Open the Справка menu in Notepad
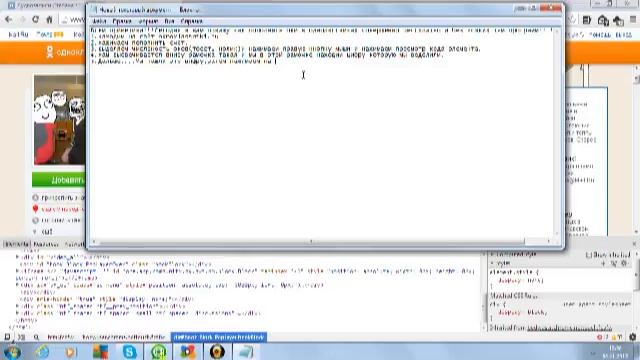This screenshot has height=360, width=640. [x=191, y=21]
